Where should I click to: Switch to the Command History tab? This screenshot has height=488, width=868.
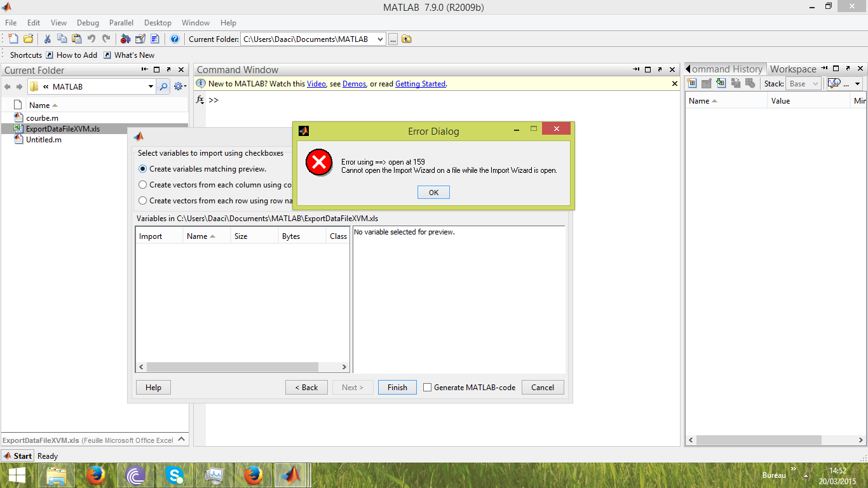tap(728, 69)
